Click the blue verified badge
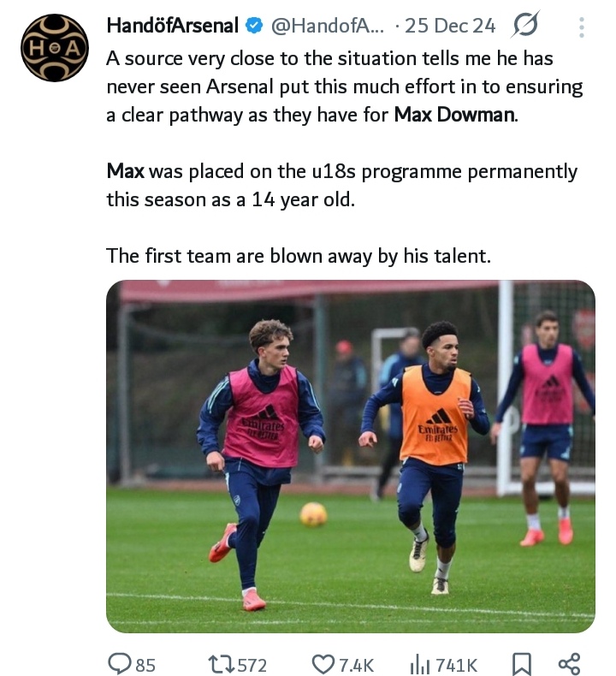 coord(254,27)
